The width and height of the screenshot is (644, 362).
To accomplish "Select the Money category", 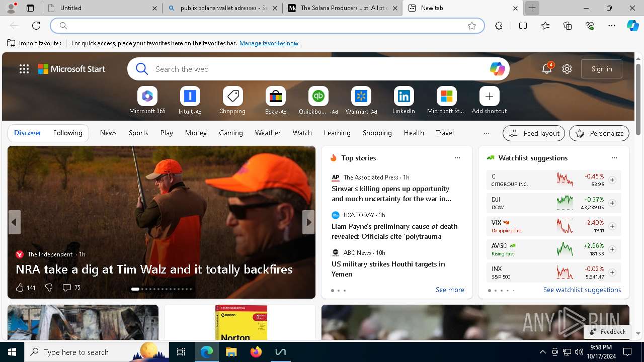I will pos(196,133).
